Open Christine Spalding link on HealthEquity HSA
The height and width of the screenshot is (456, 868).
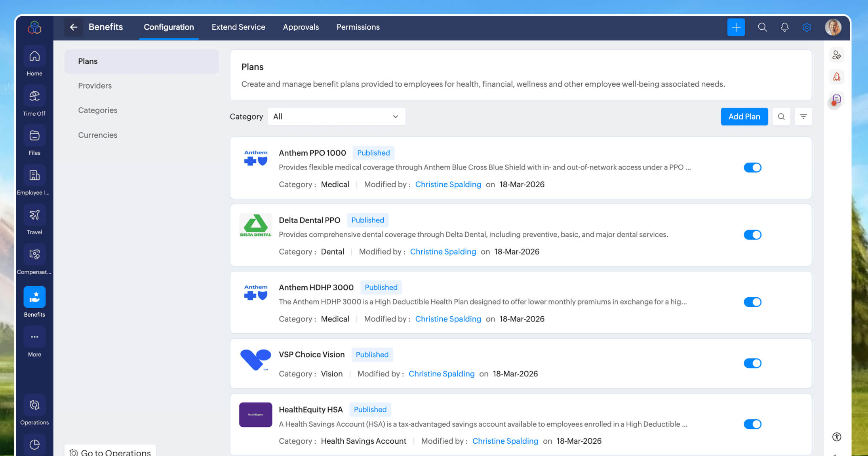click(505, 441)
